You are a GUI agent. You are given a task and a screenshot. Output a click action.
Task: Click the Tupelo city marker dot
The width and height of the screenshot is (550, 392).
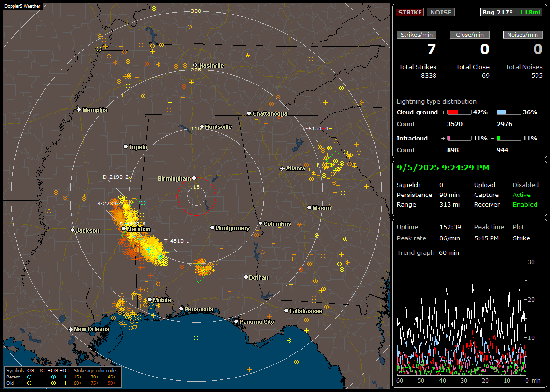point(126,146)
